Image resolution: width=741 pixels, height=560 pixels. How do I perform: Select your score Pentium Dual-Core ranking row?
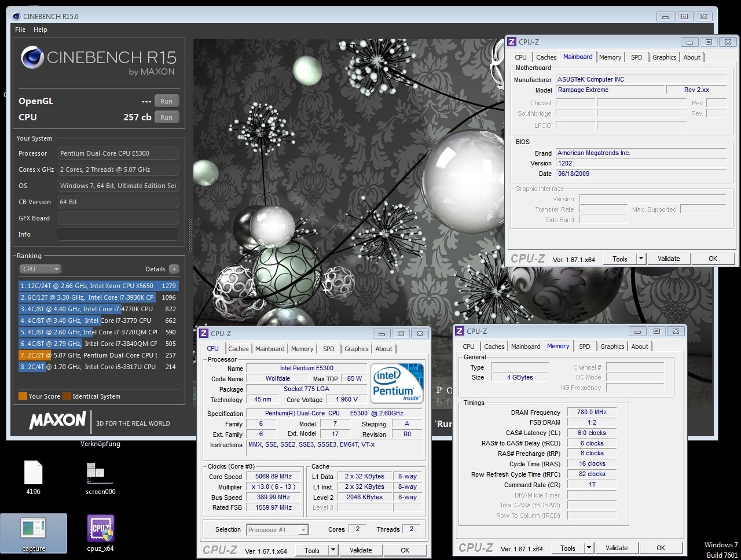[x=98, y=355]
